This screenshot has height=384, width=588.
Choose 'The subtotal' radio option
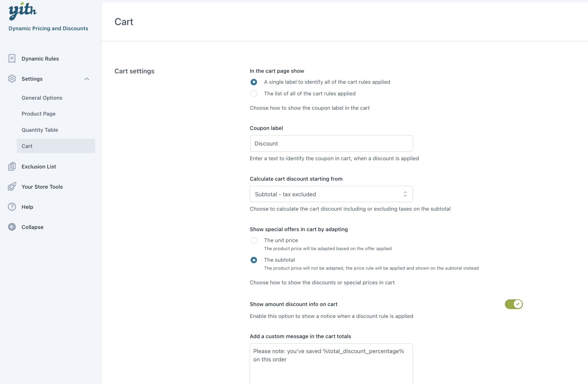click(254, 260)
